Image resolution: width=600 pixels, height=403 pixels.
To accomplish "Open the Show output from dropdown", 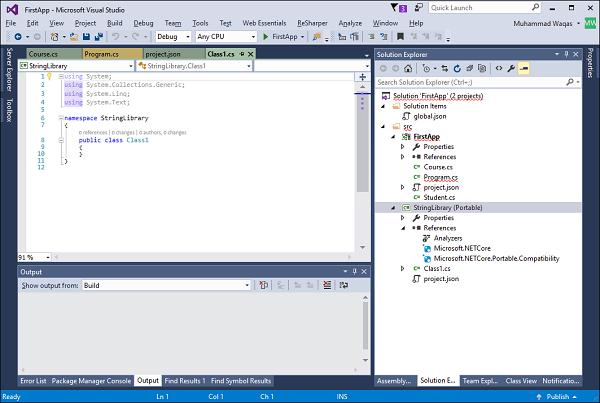I will pos(166,286).
